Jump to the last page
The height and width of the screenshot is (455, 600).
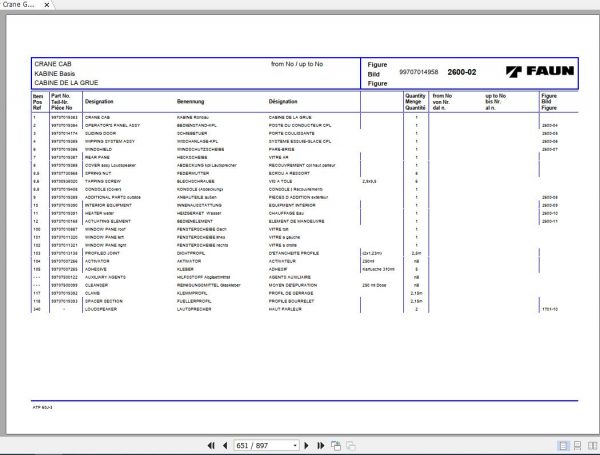[x=321, y=445]
